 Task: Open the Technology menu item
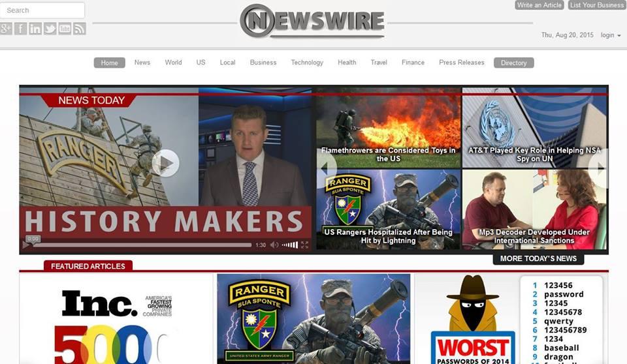(307, 63)
